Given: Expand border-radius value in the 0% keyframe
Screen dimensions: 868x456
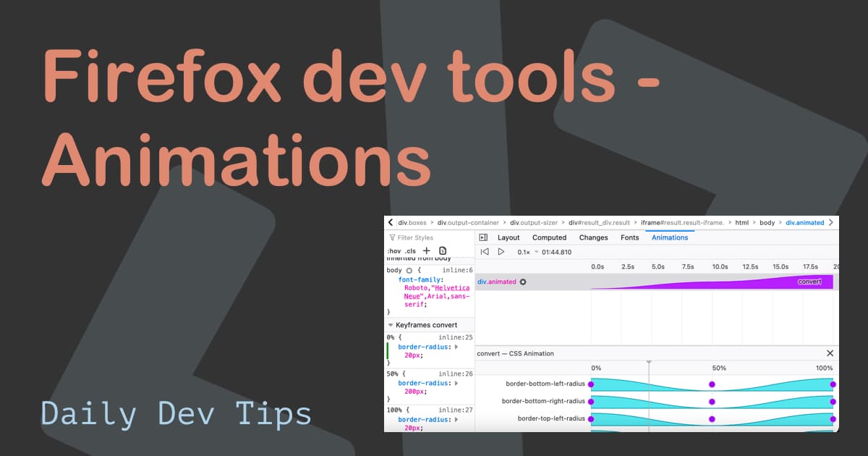Looking at the screenshot, I should point(456,347).
